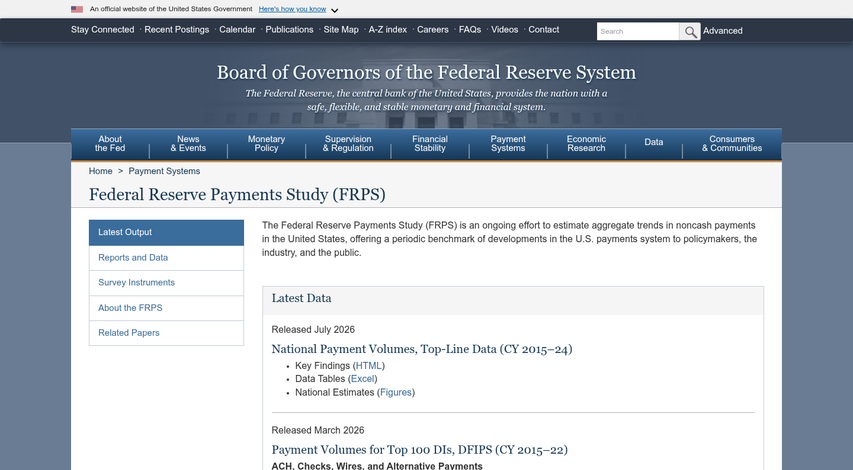Select Latest Output sidebar tab

[x=166, y=232]
